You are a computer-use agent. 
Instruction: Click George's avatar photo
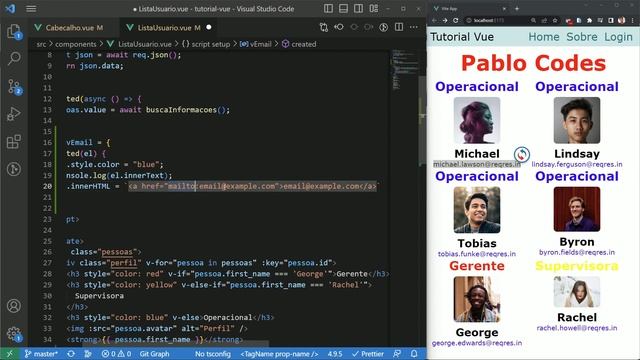pyautogui.click(x=477, y=299)
